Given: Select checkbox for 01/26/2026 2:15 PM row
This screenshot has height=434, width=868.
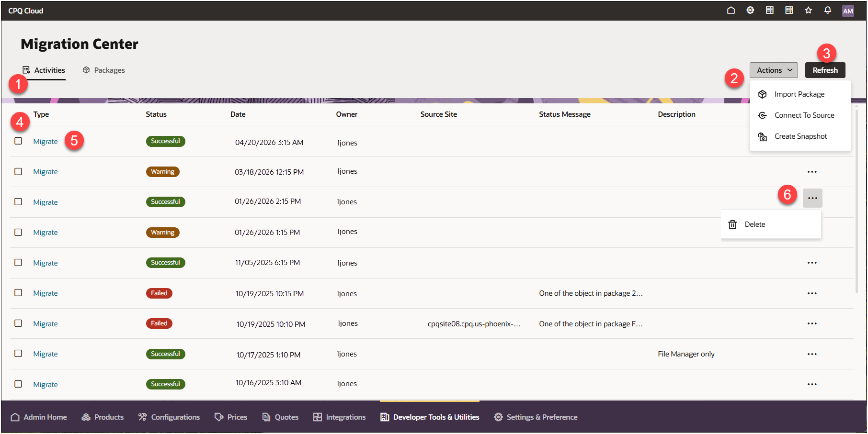Looking at the screenshot, I should point(18,201).
